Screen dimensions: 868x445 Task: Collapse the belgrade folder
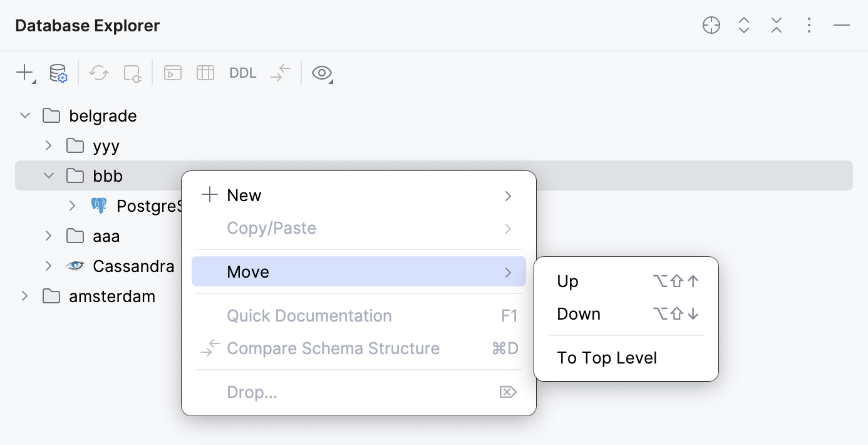click(24, 115)
